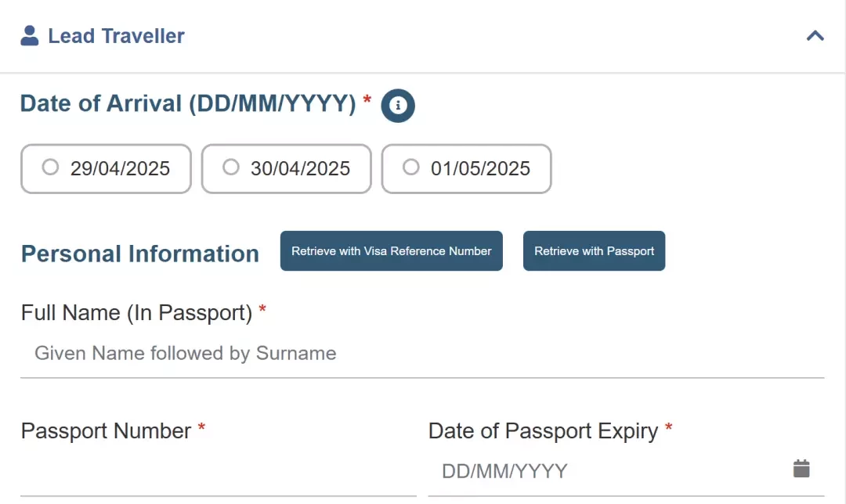
Task: Click the 29/04/2025 date option box
Action: (x=107, y=169)
